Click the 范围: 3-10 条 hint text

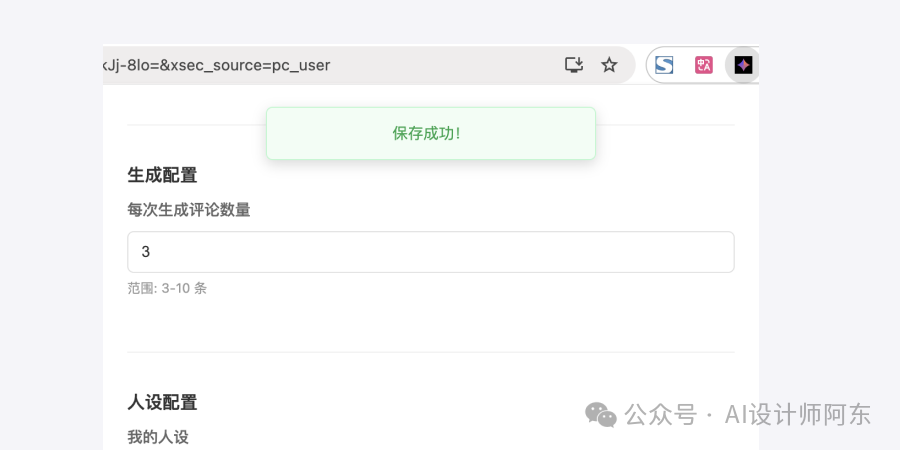coord(167,288)
